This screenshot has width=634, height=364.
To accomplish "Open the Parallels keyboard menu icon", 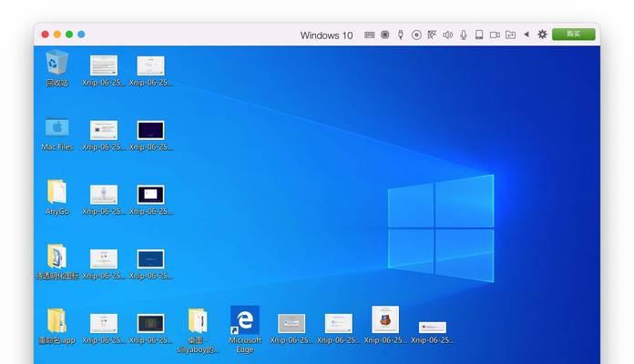I will tap(369, 35).
